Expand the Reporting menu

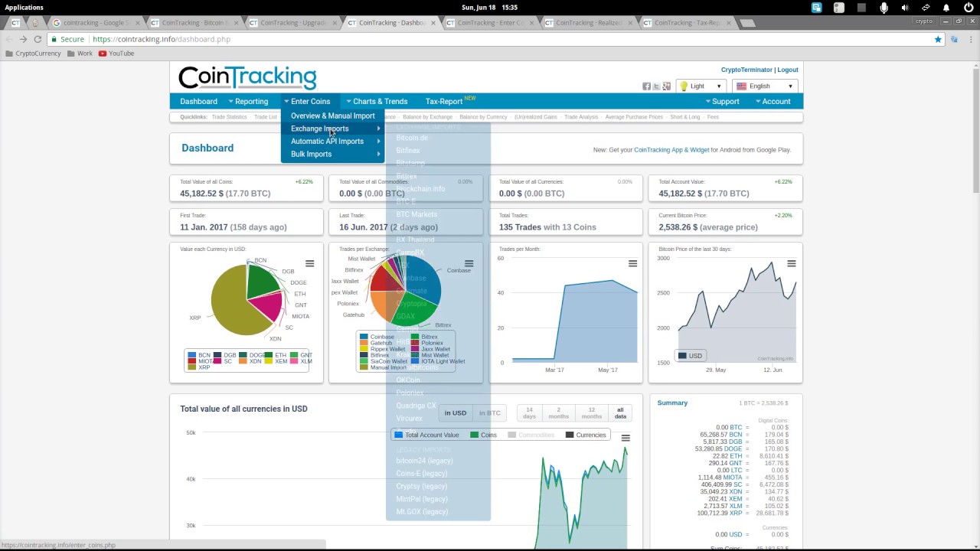click(x=248, y=101)
